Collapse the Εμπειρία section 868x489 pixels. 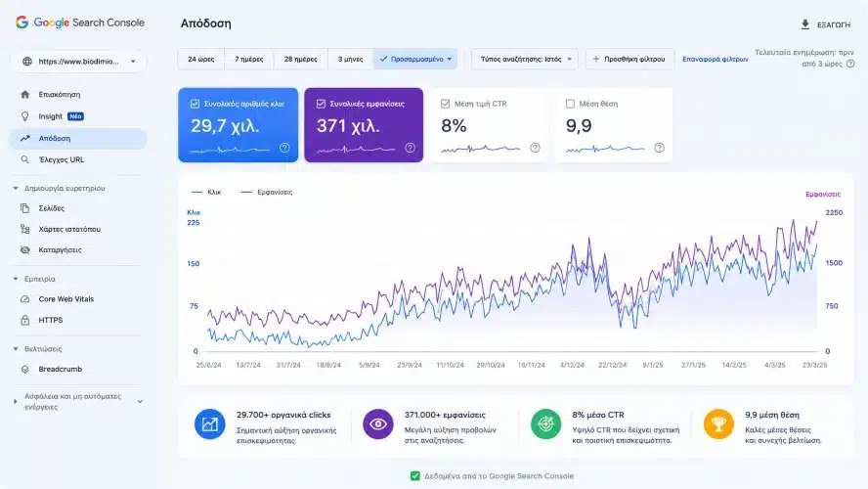pos(16,279)
